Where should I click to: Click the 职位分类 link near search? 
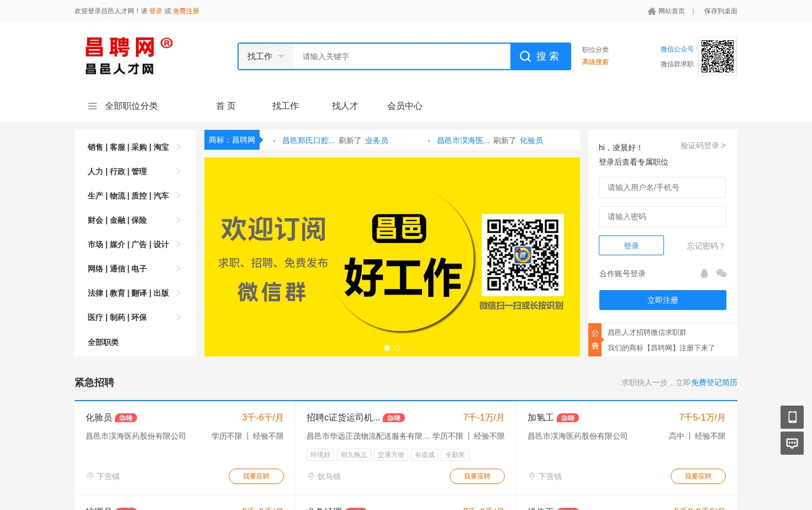point(595,50)
